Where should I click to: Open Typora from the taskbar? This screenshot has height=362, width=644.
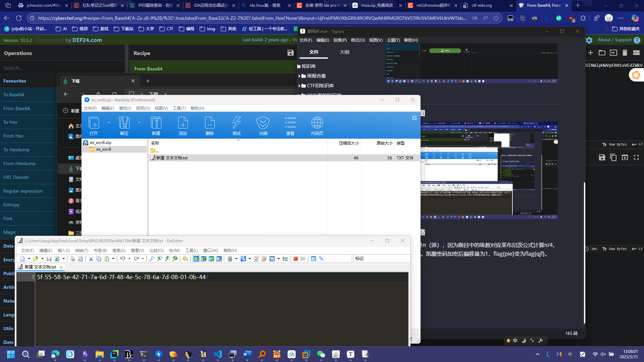pyautogui.click(x=351, y=354)
